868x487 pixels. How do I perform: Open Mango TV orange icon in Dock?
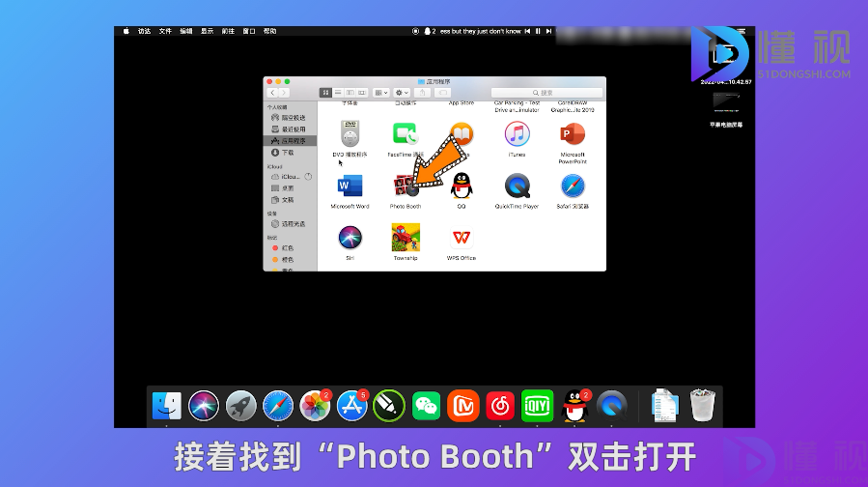463,406
